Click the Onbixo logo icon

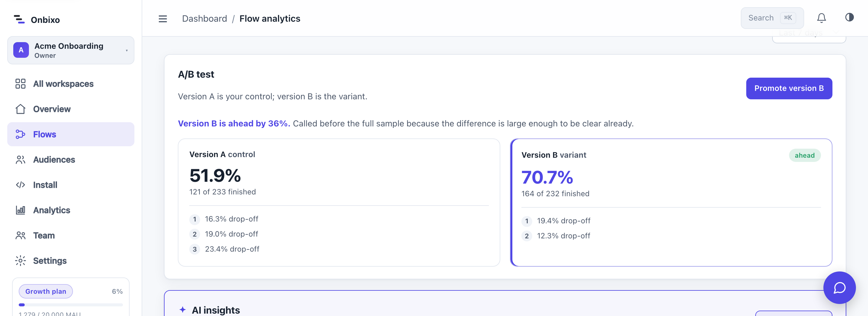(x=19, y=20)
